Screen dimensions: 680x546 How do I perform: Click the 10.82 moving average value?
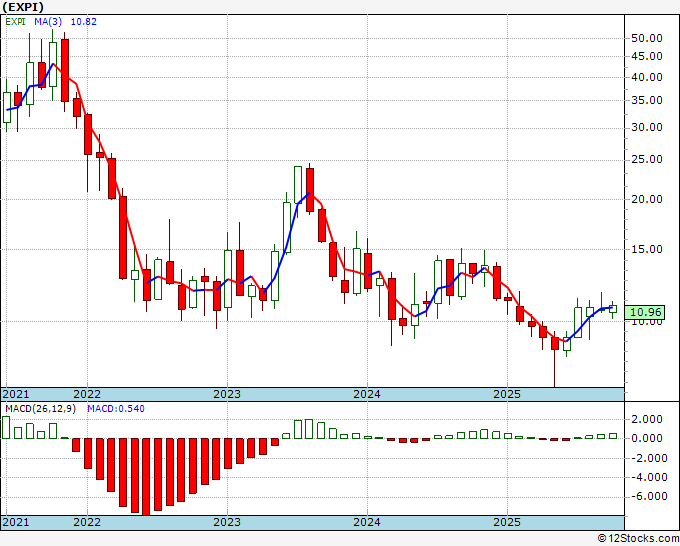pos(84,22)
